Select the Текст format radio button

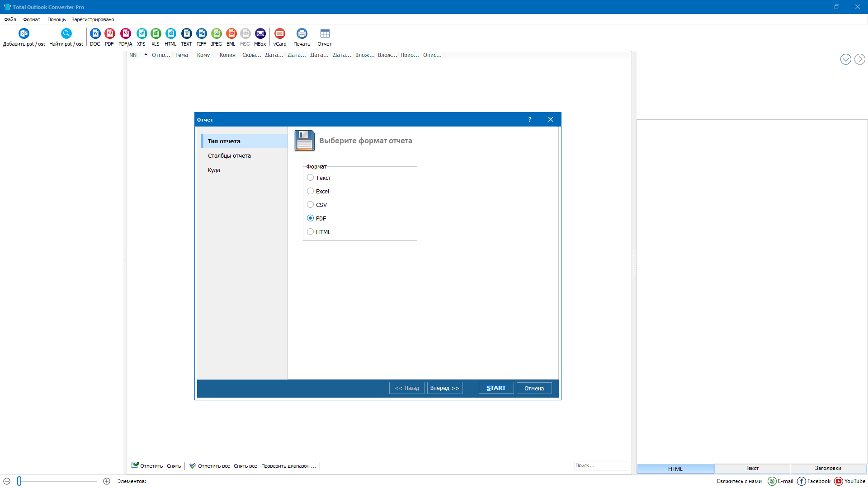click(x=310, y=178)
